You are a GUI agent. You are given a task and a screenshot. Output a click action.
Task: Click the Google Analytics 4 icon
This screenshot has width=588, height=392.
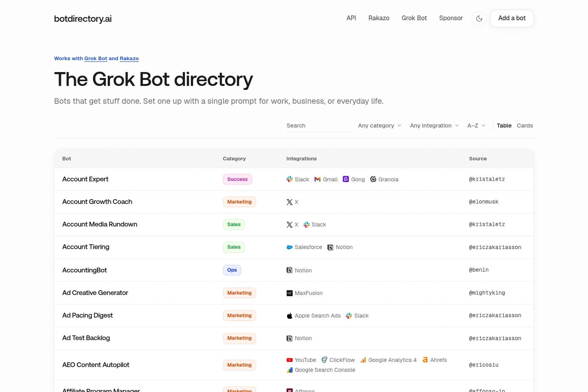click(363, 360)
